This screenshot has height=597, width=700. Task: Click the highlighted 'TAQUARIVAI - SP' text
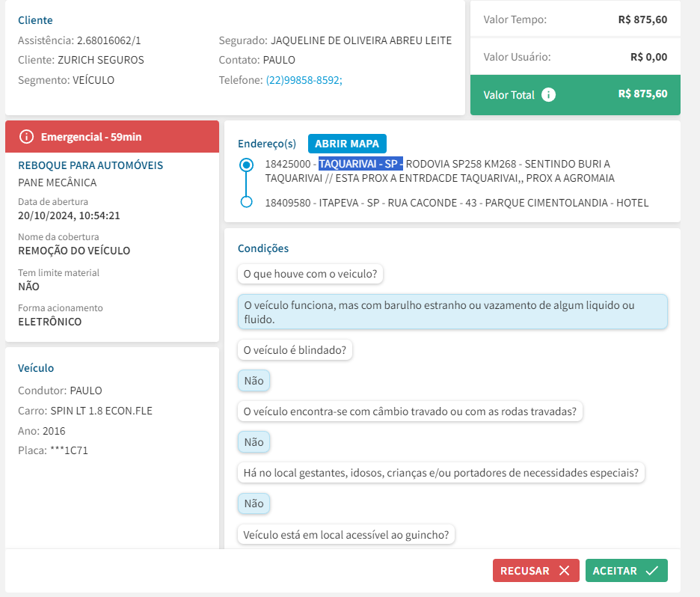coord(360,164)
